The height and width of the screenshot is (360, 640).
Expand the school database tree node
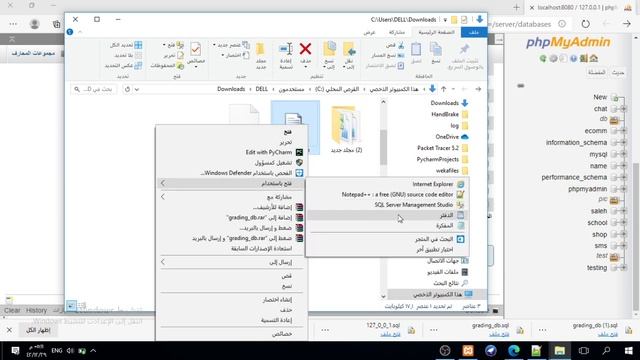point(623,223)
